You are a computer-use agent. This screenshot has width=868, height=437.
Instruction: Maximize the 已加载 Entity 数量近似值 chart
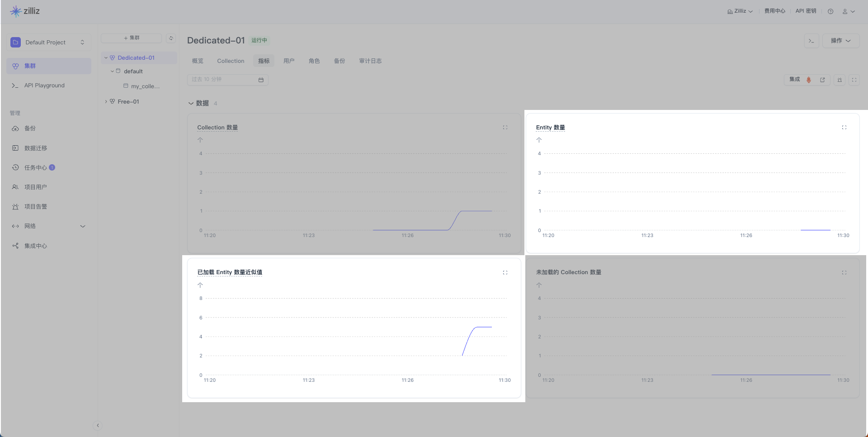coord(505,273)
